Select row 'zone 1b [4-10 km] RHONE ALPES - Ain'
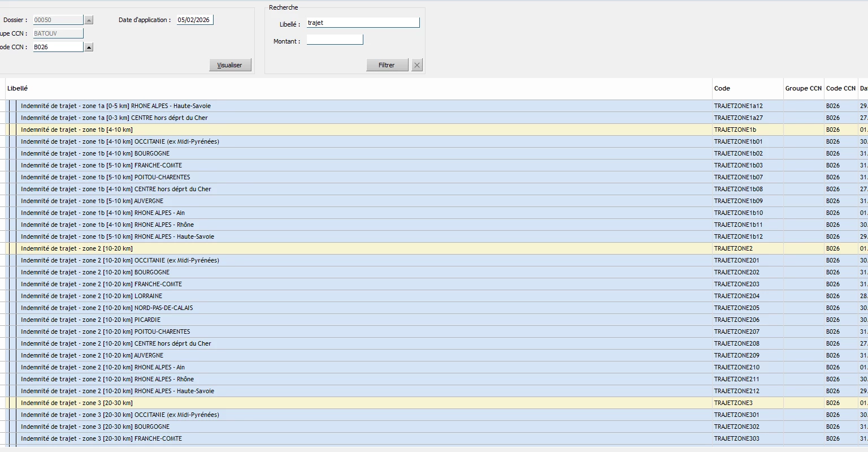The image size is (868, 452). tap(434, 213)
